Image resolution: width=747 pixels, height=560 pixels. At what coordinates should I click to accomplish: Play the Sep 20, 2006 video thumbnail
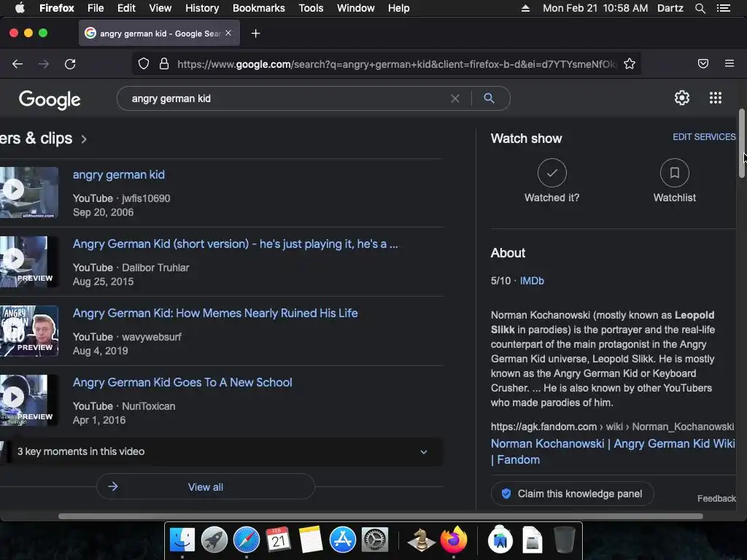click(29, 192)
